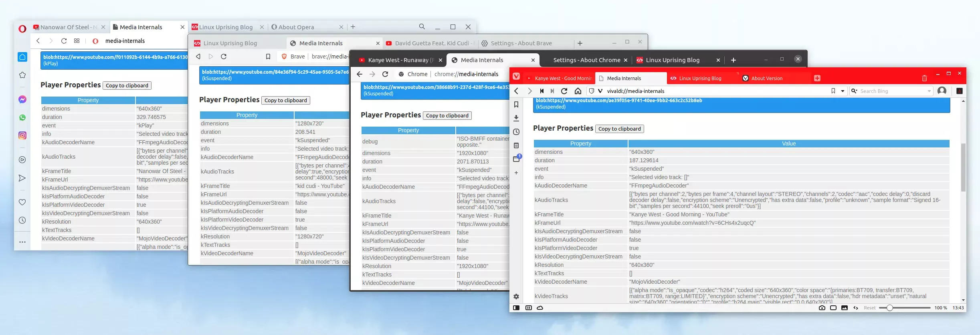Open Opera bookmarks heart icon

pyautogui.click(x=22, y=202)
